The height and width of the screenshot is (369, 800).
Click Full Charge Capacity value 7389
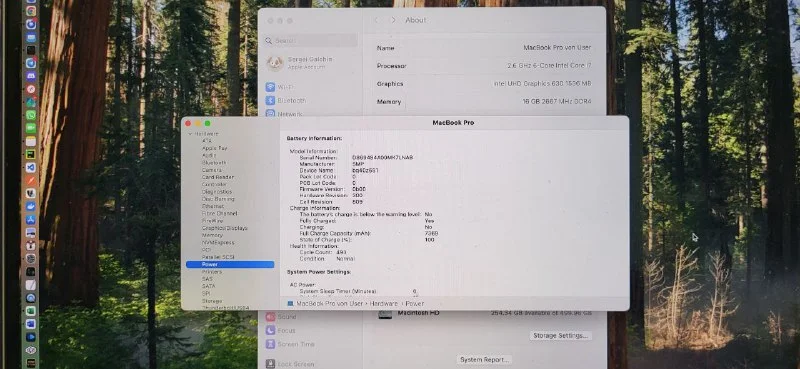coord(431,233)
